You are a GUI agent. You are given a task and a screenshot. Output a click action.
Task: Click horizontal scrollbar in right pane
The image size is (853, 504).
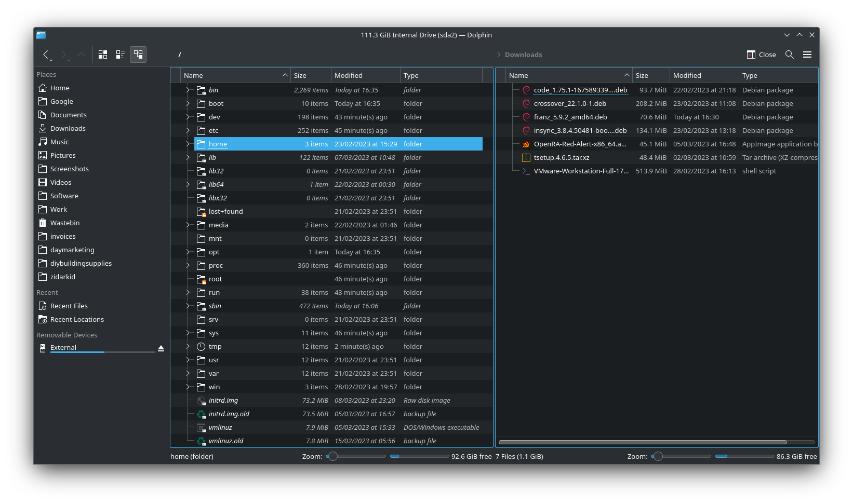pos(642,442)
